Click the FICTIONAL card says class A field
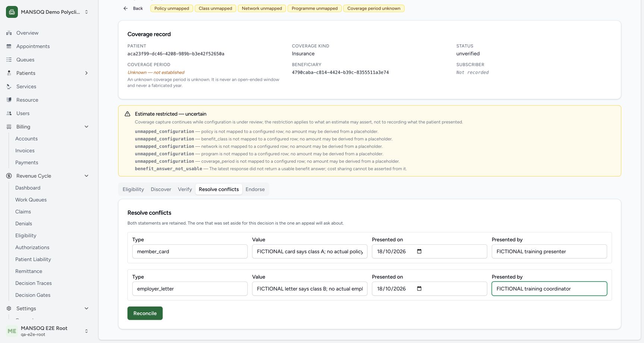The width and height of the screenshot is (644, 343). tap(310, 251)
